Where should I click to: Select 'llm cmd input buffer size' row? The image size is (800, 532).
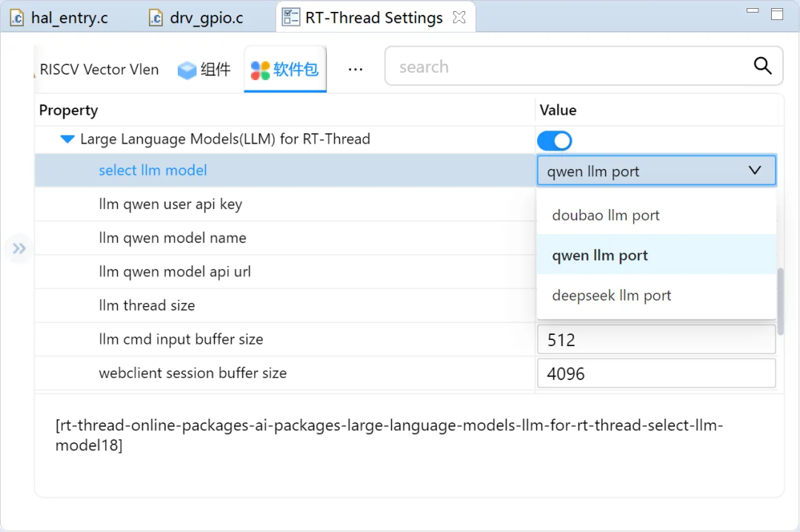285,339
